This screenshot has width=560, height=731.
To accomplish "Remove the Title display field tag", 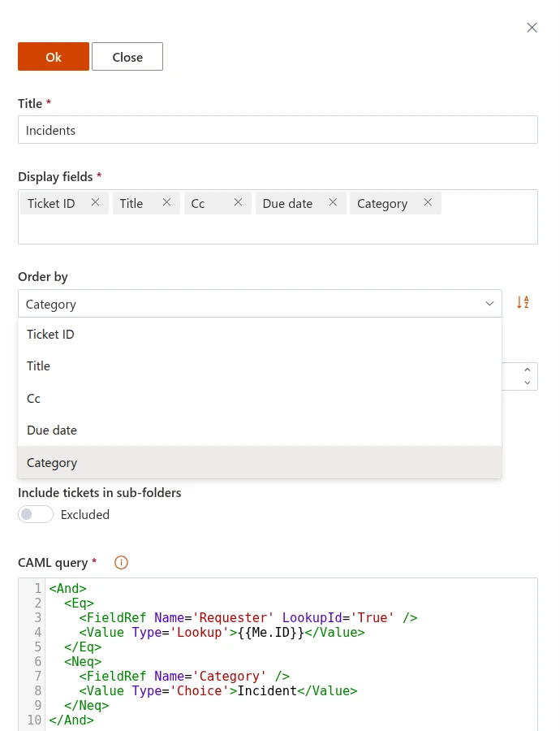I will tap(166, 203).
